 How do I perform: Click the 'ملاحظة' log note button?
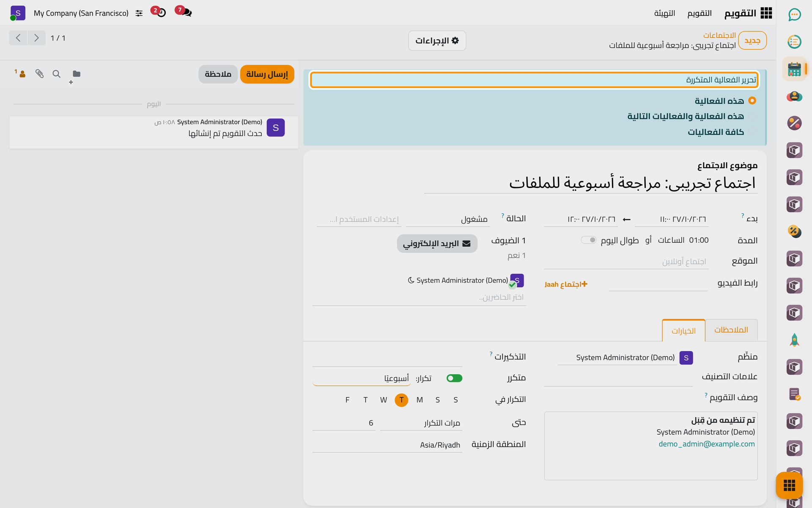218,74
